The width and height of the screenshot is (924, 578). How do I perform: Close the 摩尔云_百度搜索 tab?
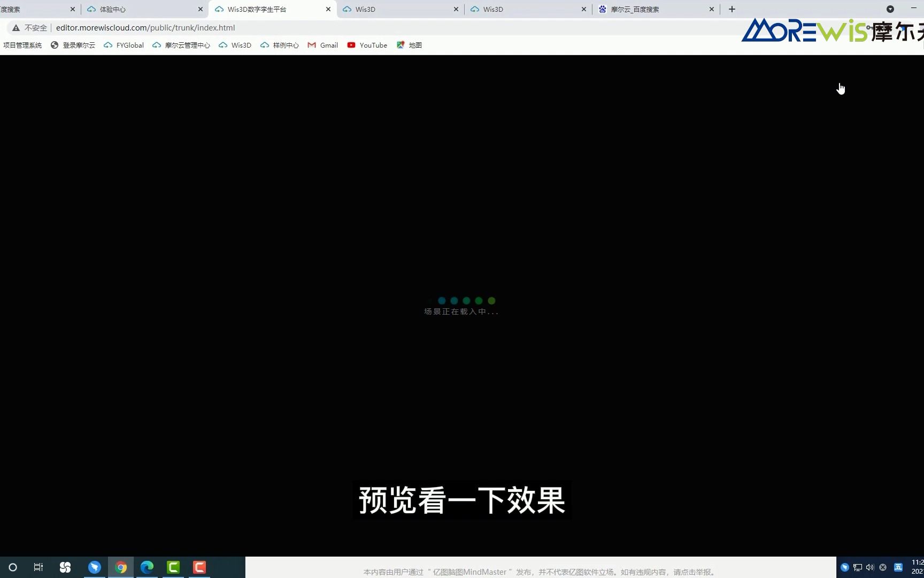(x=712, y=9)
